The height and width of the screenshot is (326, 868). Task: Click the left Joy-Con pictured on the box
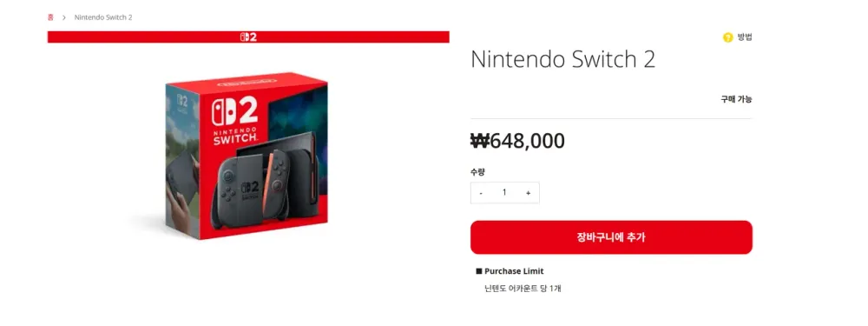(227, 189)
